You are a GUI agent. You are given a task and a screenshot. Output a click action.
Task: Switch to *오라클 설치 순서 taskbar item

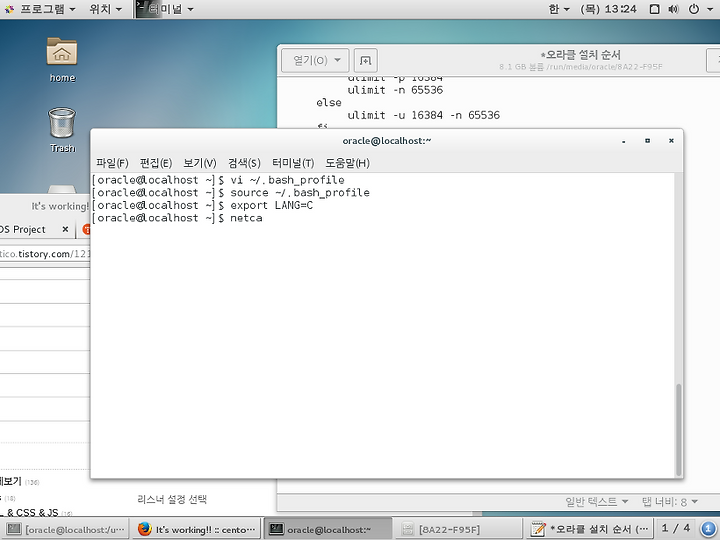pyautogui.click(x=589, y=529)
